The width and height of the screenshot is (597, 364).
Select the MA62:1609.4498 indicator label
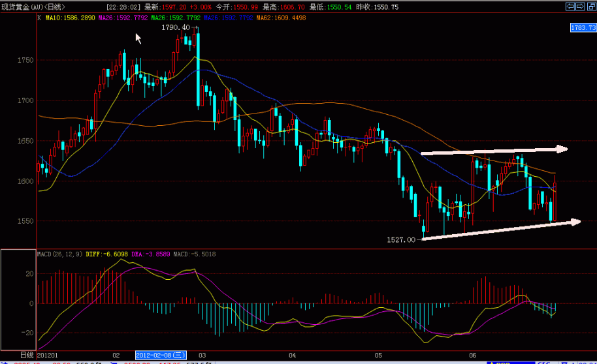(x=281, y=18)
